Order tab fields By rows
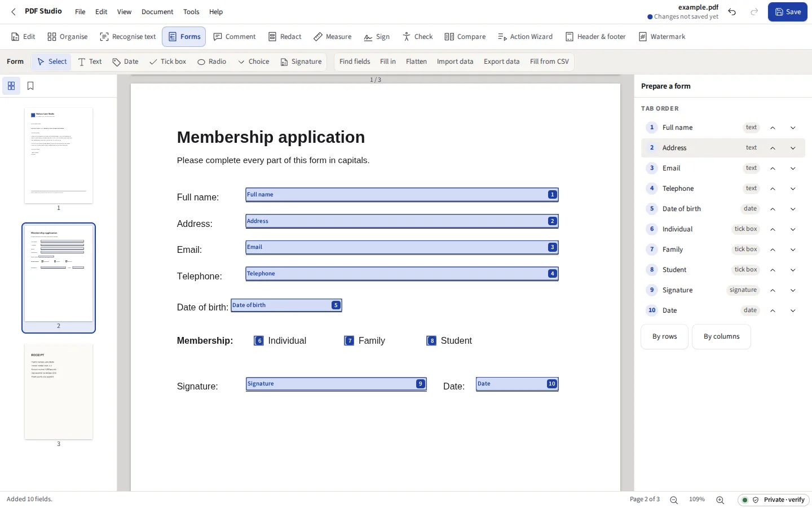Image resolution: width=812 pixels, height=508 pixels. coord(664,336)
